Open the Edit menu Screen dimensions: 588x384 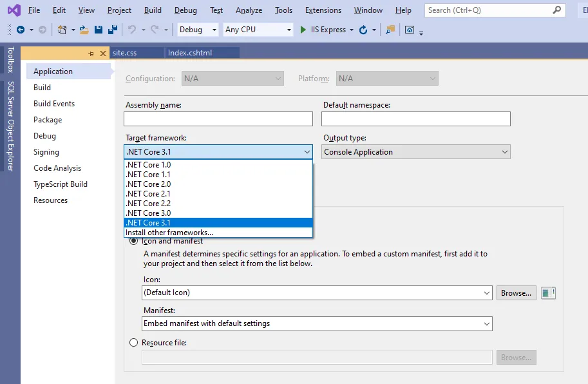point(59,10)
